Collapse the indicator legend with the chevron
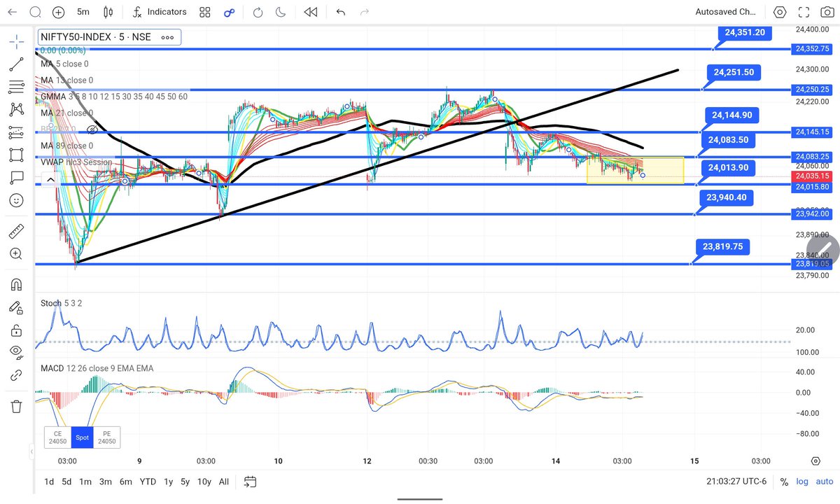Image resolution: width=840 pixels, height=504 pixels. (50, 180)
